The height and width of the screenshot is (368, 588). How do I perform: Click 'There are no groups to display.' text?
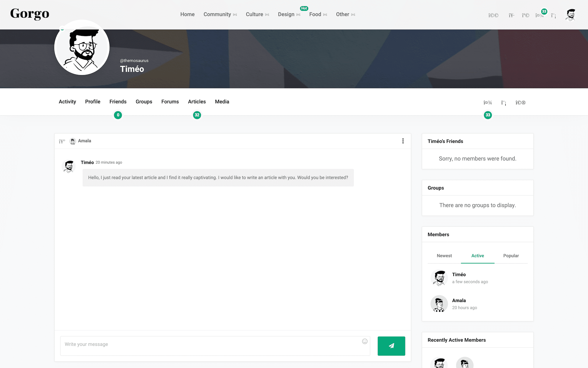pyautogui.click(x=478, y=205)
